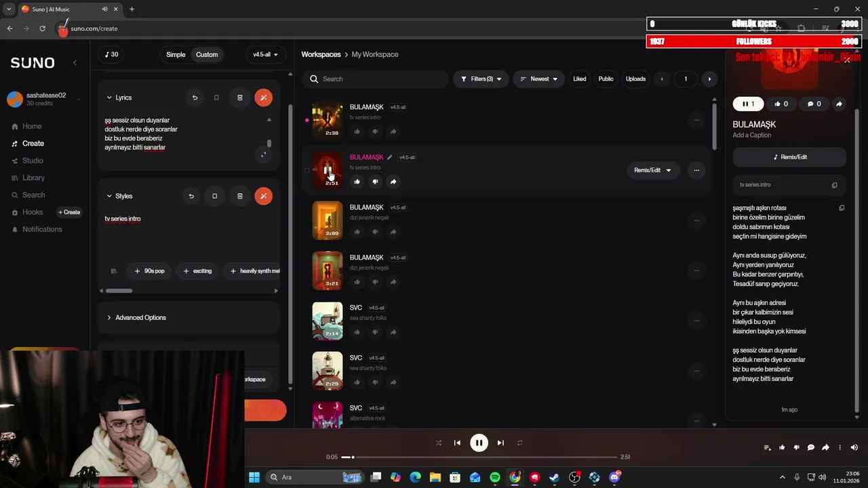Click the Hooks '+ Create' button
Screen dimensions: 868x488
coord(69,212)
